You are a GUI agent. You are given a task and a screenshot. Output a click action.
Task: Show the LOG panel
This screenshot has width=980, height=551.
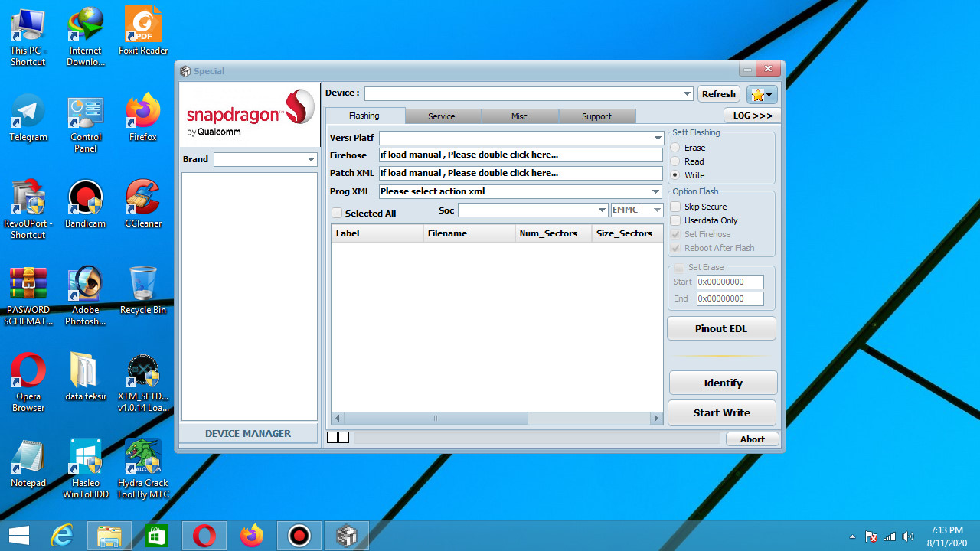click(x=753, y=116)
